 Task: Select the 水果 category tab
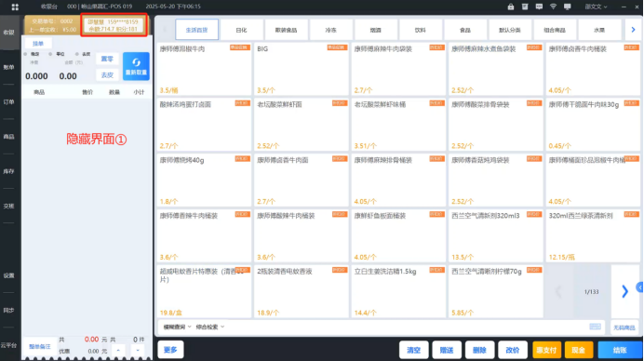pos(599,30)
